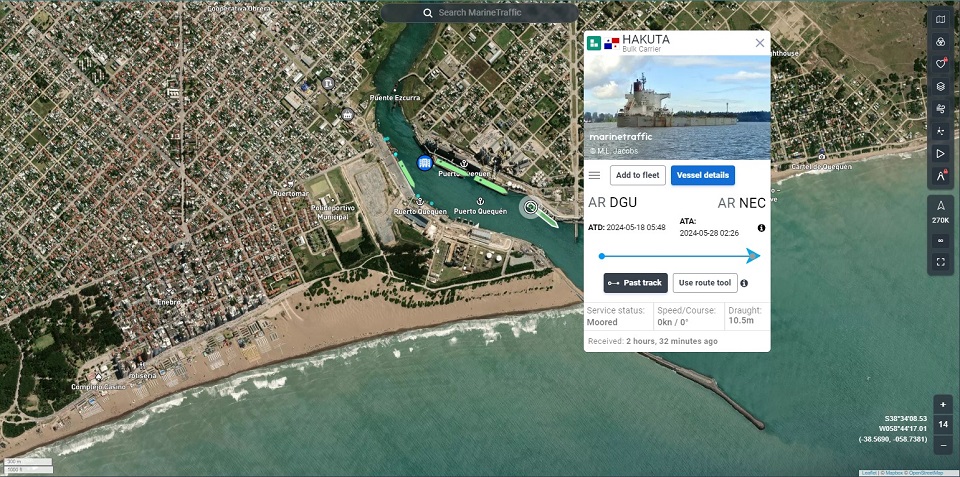Show Past track of the vessel
The width and height of the screenshot is (960, 477).
tap(635, 283)
